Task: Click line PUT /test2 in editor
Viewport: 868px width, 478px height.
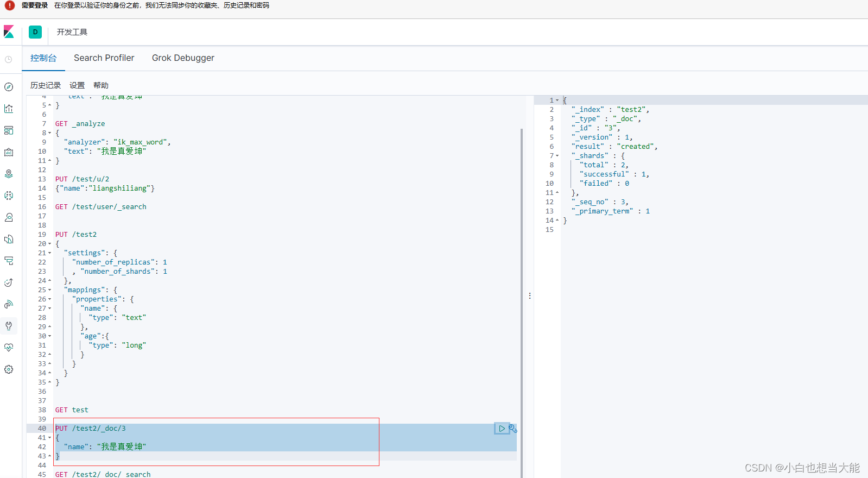Action: [x=76, y=235]
